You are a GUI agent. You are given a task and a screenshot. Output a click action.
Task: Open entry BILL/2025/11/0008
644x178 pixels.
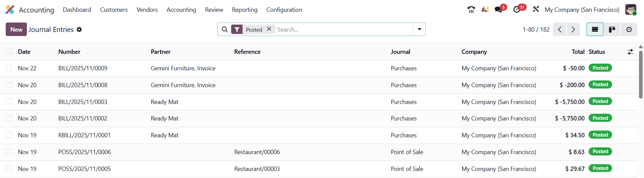83,85
